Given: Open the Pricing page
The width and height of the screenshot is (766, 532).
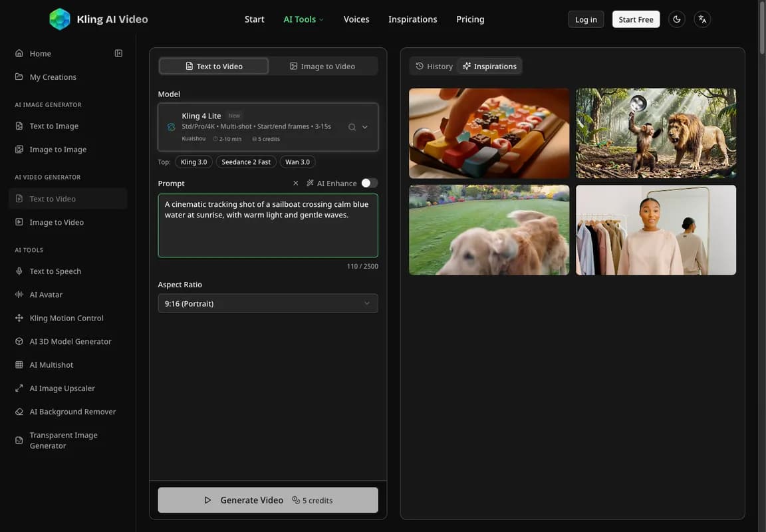Looking at the screenshot, I should click(471, 19).
